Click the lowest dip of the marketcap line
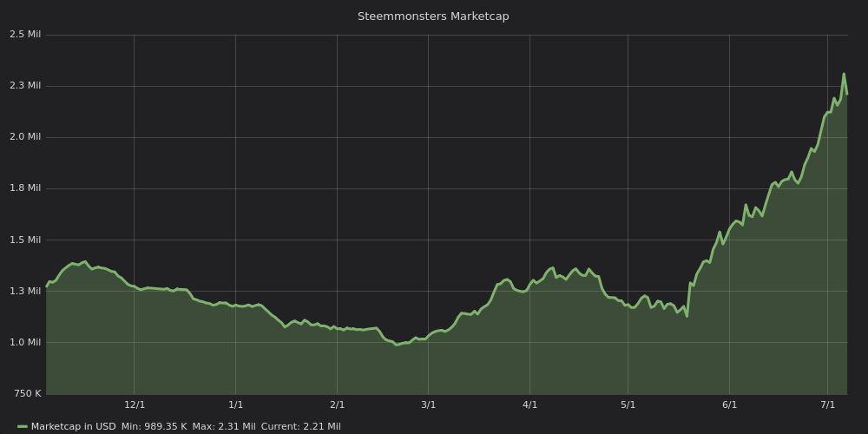 point(396,345)
